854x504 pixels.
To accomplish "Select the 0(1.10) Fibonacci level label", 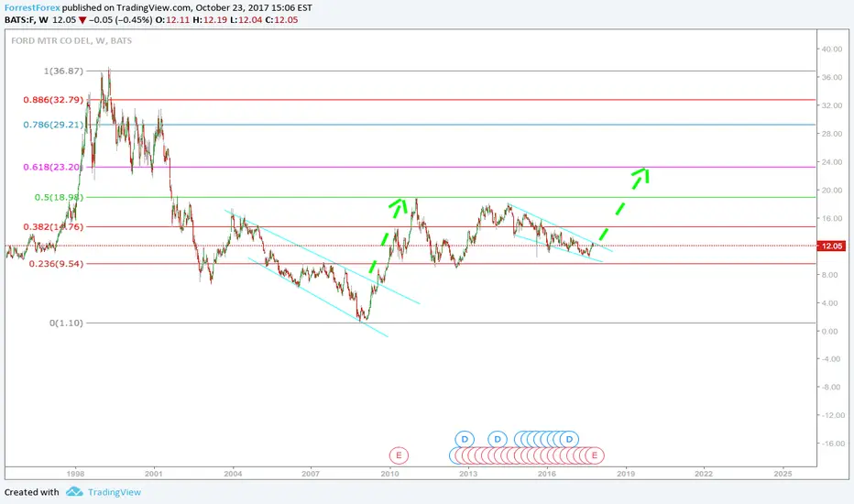I will coord(67,323).
